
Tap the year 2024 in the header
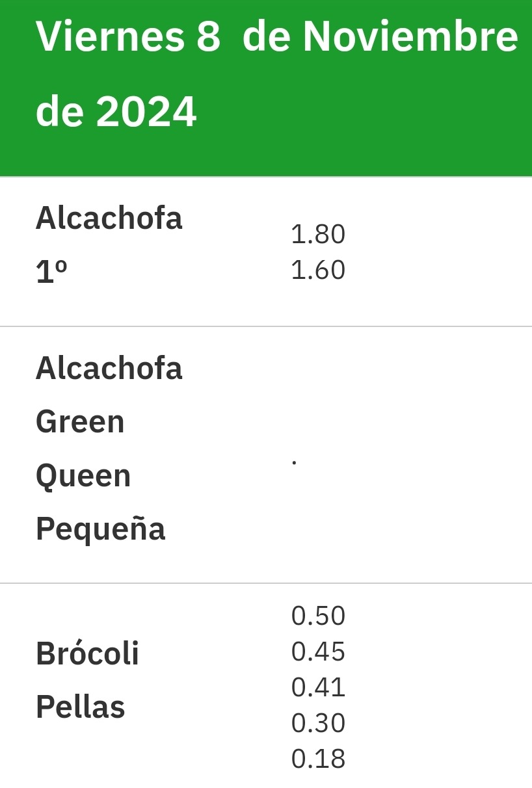(146, 112)
